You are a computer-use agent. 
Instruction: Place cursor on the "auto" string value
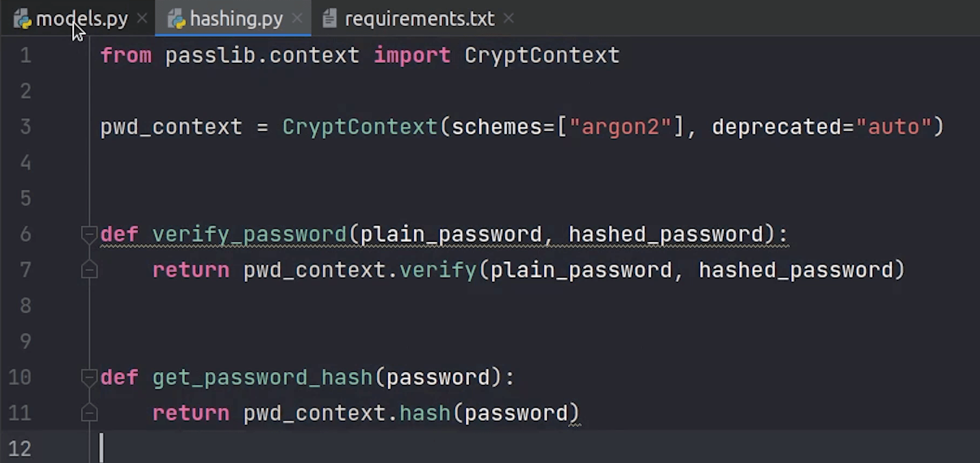point(893,127)
